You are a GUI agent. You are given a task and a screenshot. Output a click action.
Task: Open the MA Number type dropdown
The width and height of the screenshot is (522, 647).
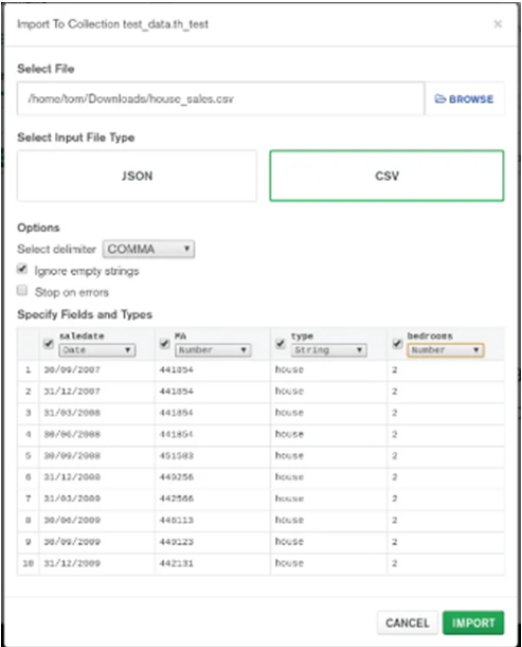213,350
